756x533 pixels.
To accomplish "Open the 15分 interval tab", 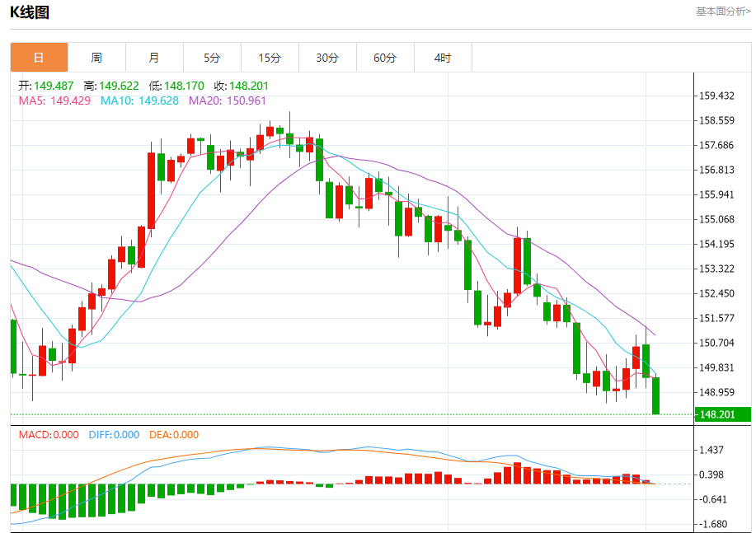I will pos(270,58).
